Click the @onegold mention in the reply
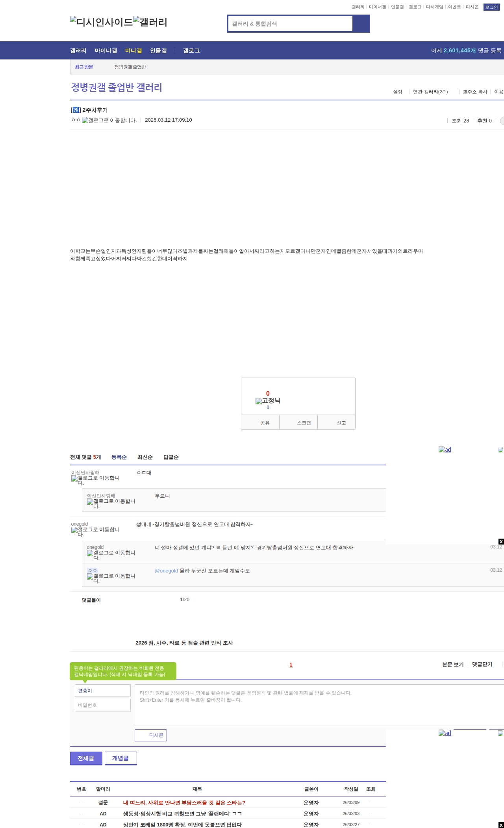Screen dimensions: 504x828 click(x=166, y=571)
